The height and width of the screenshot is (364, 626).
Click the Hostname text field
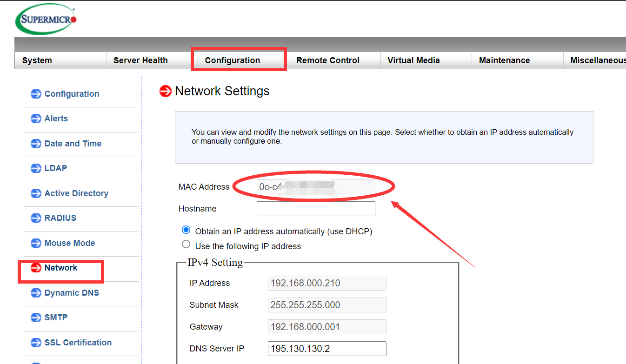316,209
